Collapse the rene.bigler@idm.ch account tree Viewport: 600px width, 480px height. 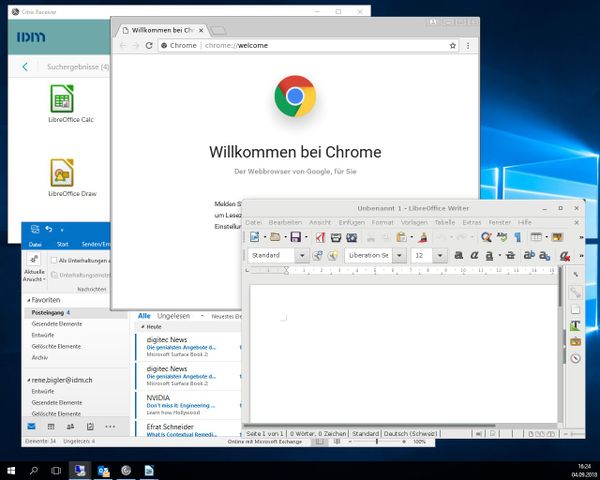point(29,380)
